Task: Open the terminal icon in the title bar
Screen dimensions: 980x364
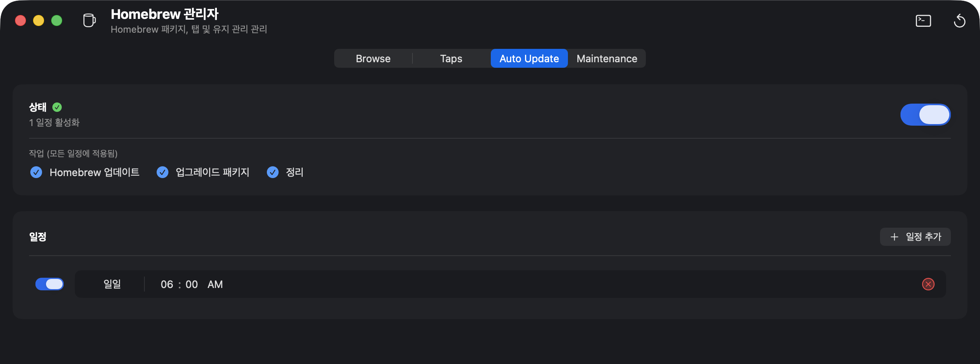Action: (x=923, y=21)
